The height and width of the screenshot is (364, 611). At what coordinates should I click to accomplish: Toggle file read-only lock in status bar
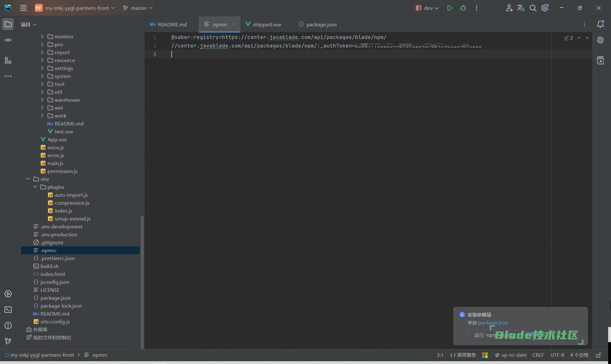tap(598, 355)
